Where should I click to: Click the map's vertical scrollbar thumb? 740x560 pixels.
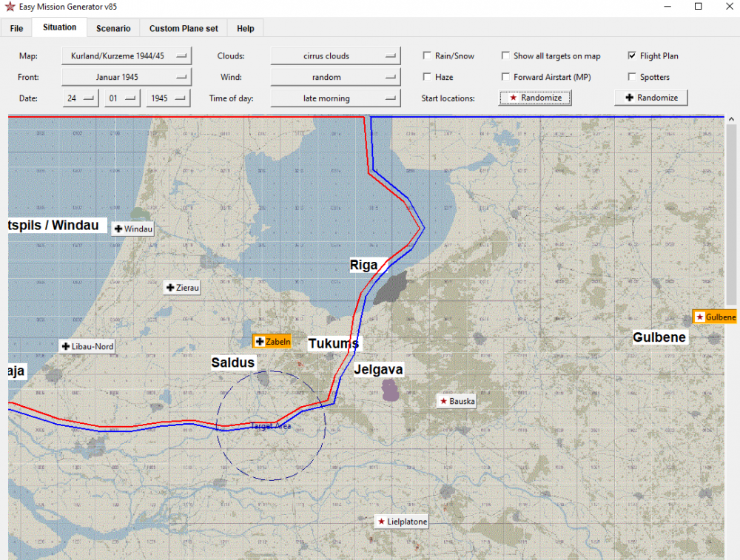click(732, 215)
